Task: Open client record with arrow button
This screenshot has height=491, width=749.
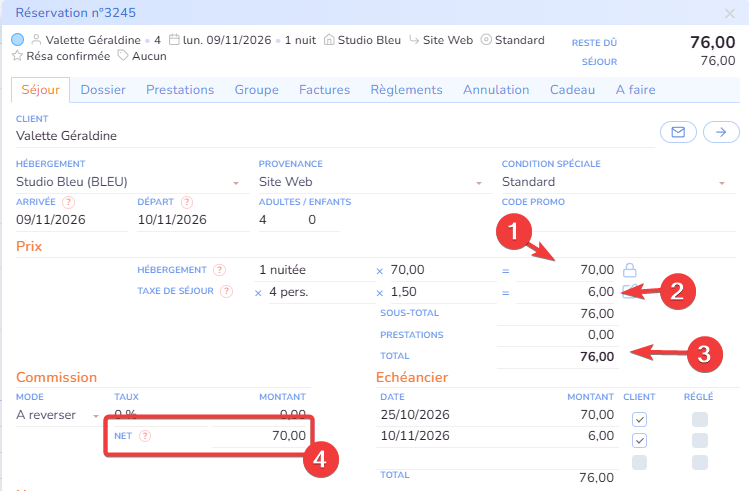Action: point(720,132)
